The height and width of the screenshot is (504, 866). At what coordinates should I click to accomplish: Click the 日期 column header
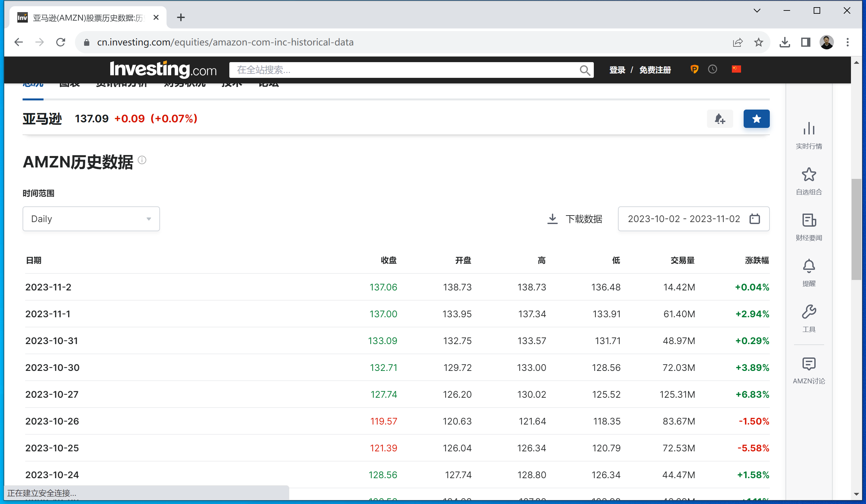(34, 260)
